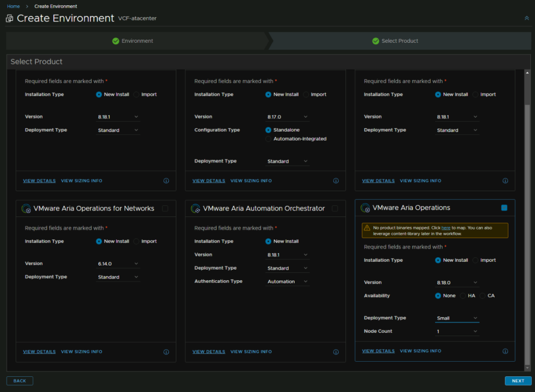This screenshot has height=392, width=535.
Task: Click the Select Product section heading
Action: click(37, 62)
